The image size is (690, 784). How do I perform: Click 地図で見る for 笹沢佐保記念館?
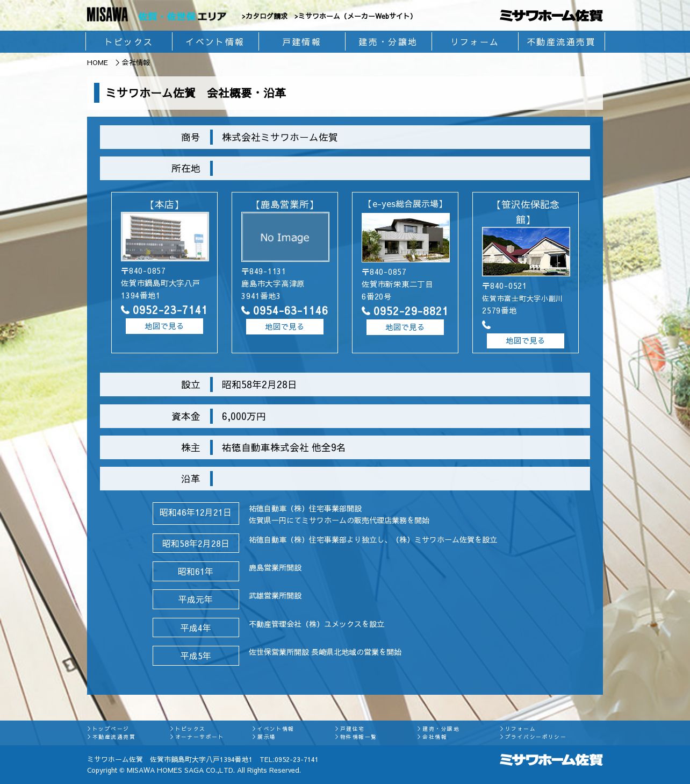[x=526, y=340]
